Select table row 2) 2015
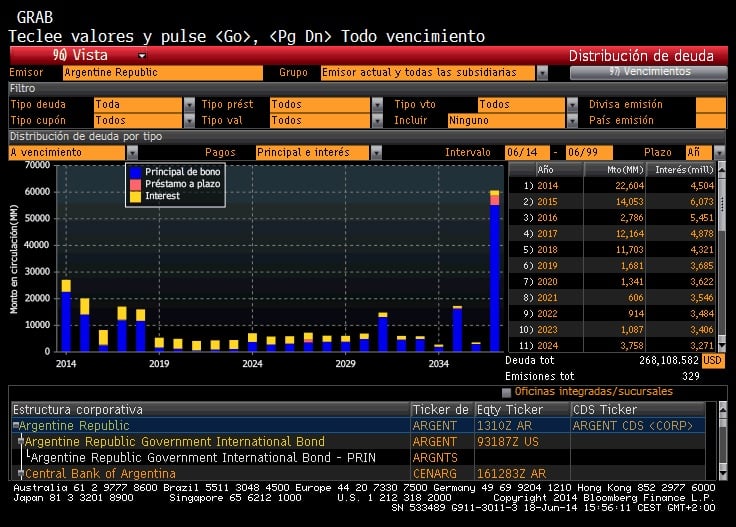 (612, 202)
